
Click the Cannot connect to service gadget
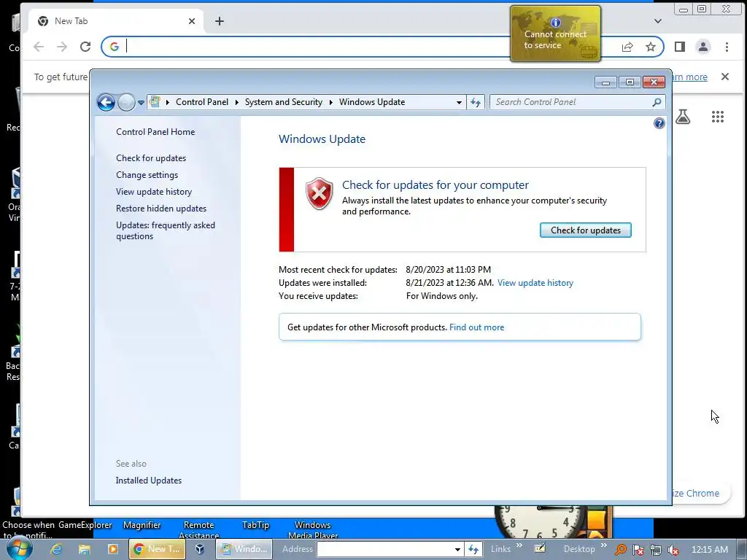(x=555, y=34)
